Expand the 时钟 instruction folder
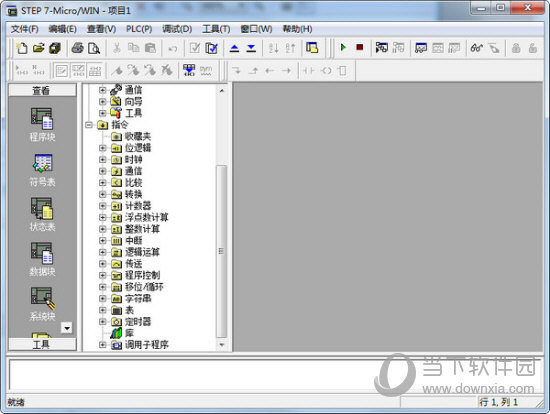The image size is (550, 414). click(x=102, y=160)
